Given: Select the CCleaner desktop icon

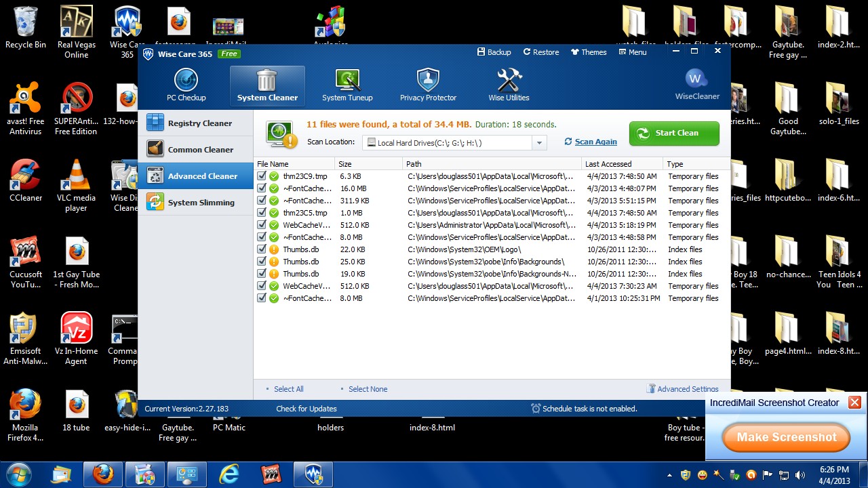Looking at the screenshot, I should [x=26, y=180].
